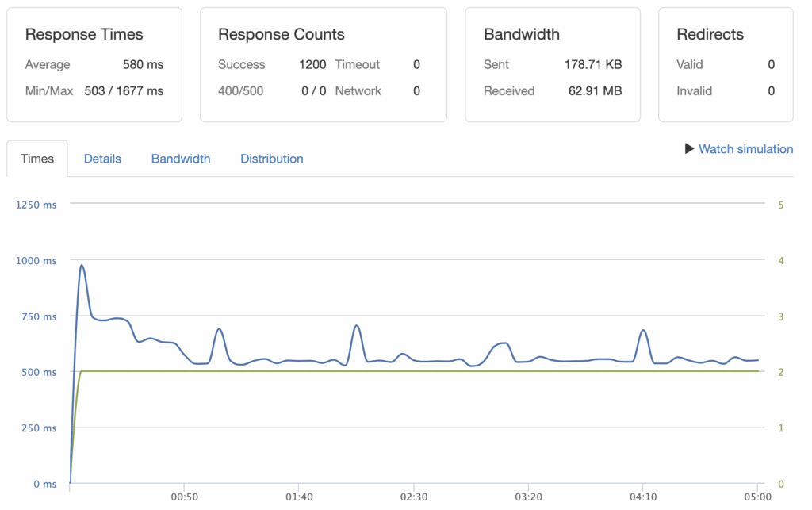Show the Distribution tab
The image size is (812, 510).
coord(272,159)
